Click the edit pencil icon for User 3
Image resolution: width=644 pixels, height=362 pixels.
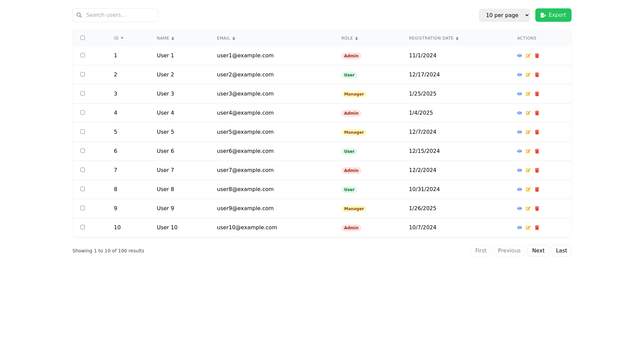click(x=528, y=94)
